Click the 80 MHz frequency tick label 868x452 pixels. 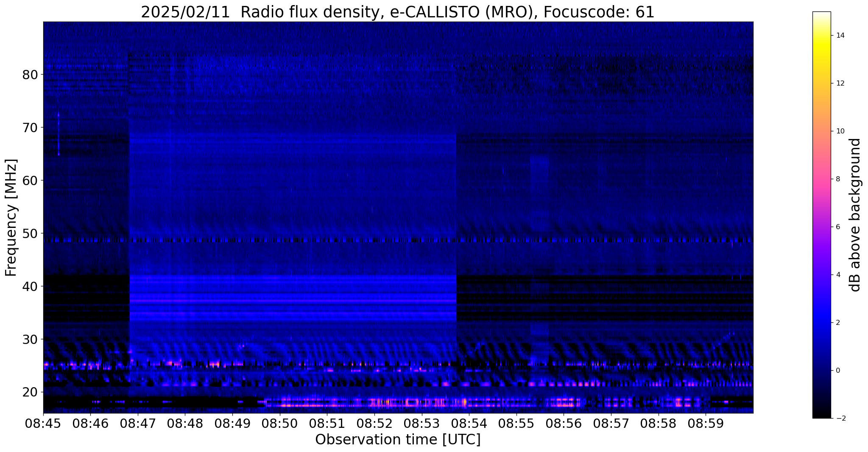tap(30, 75)
